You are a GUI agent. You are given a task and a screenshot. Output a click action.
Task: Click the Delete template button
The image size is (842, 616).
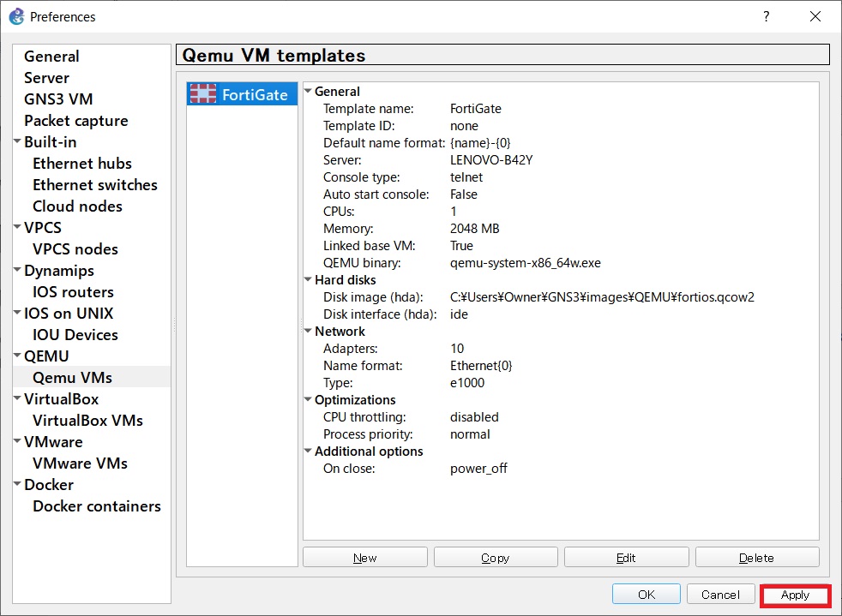[x=757, y=557]
